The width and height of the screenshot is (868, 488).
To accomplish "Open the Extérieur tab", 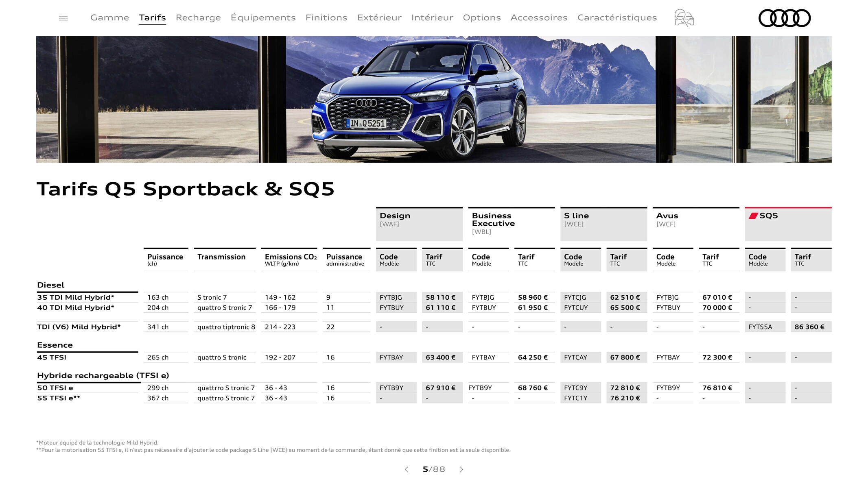I will tap(379, 17).
